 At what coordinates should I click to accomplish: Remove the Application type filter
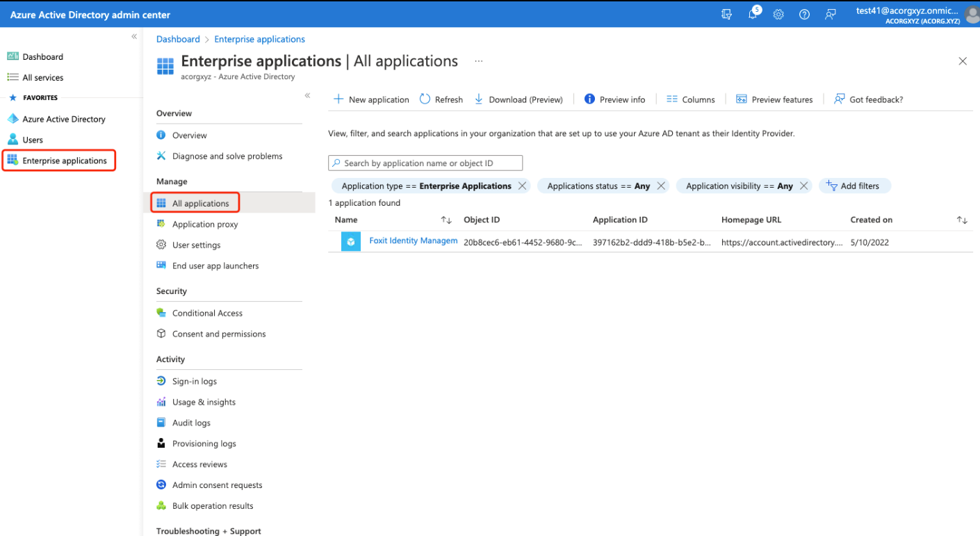(522, 186)
